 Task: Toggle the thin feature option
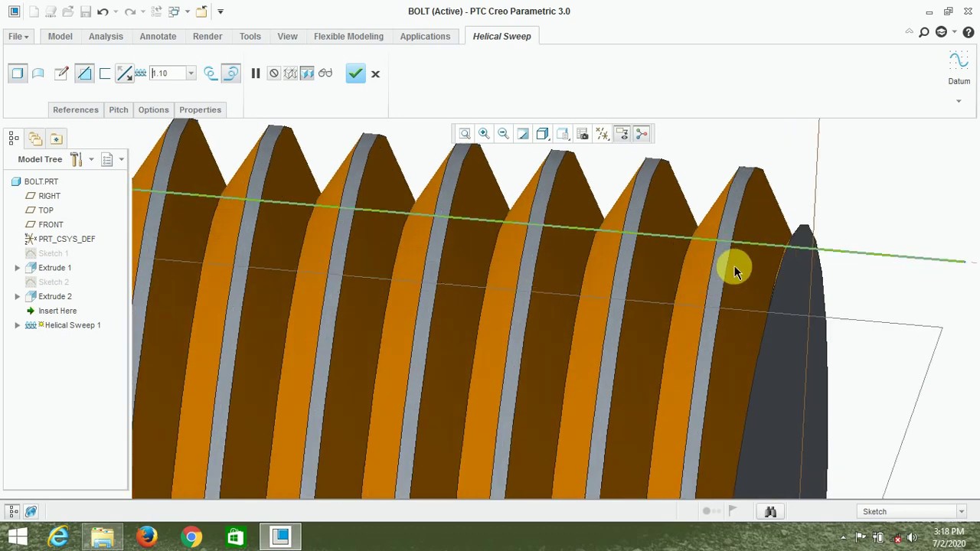coord(105,73)
